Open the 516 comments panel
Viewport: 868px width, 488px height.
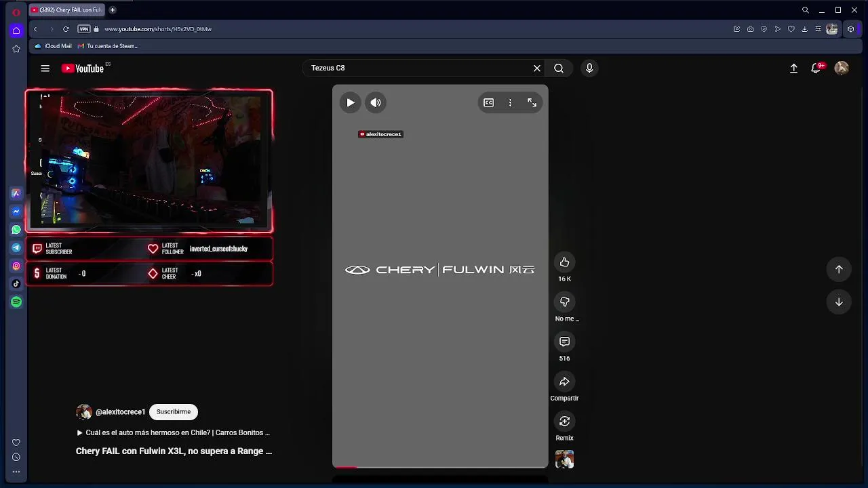[564, 342]
